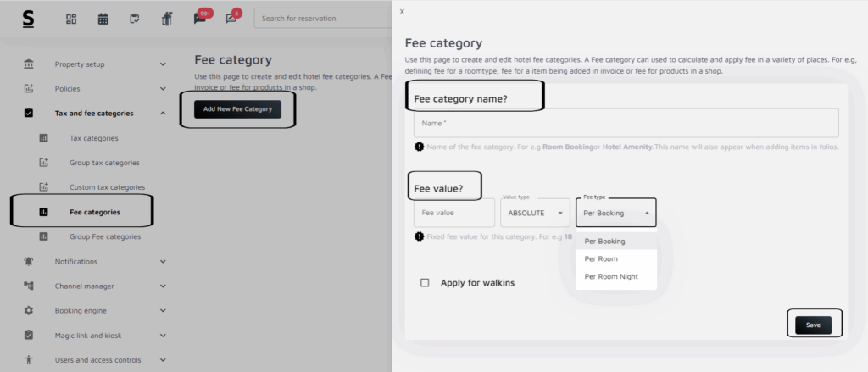Click the Notifications bell icon in sidebar
The width and height of the screenshot is (868, 372).
pyautogui.click(x=29, y=261)
